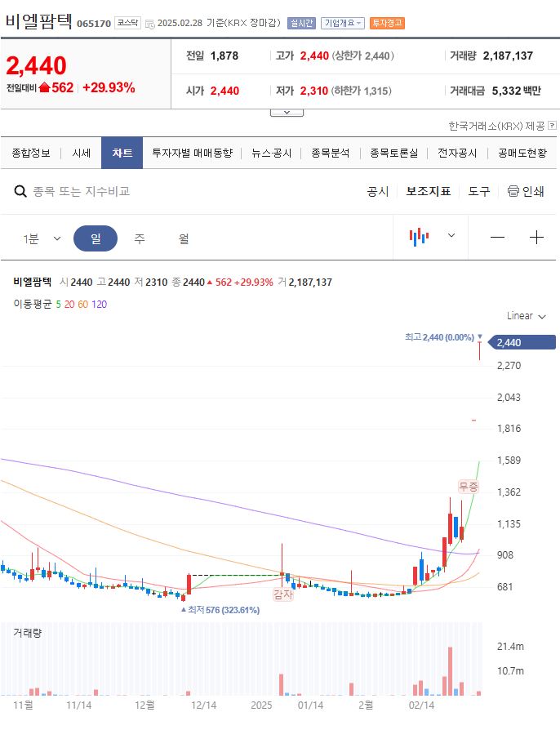Click the 투자경고 warning badge
Viewport: 560px width, 730px height.
(387, 23)
